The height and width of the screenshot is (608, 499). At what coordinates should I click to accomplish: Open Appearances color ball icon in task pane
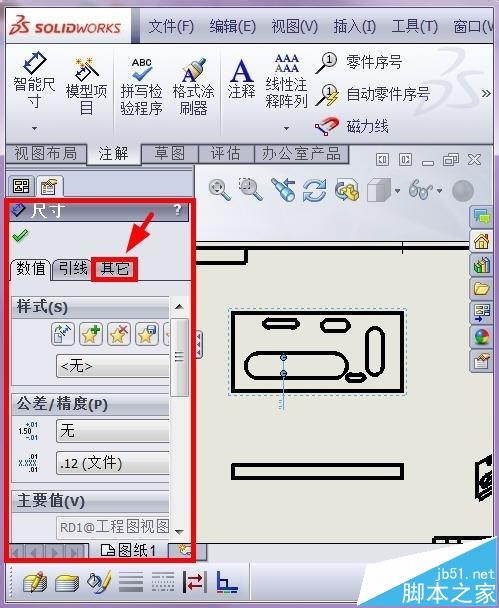tap(481, 337)
